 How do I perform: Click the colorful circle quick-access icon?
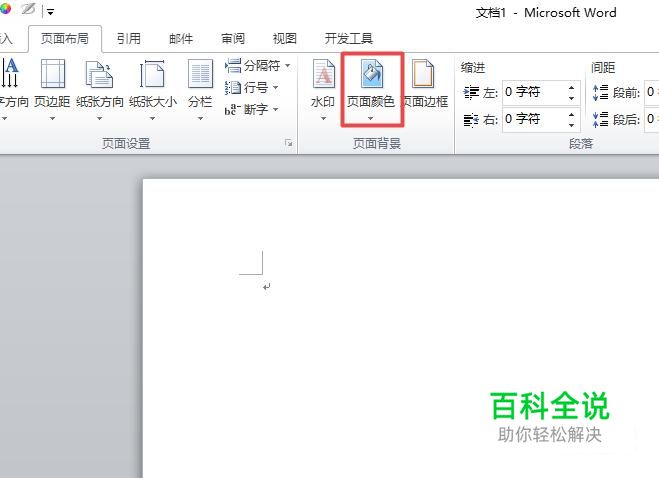click(5, 9)
